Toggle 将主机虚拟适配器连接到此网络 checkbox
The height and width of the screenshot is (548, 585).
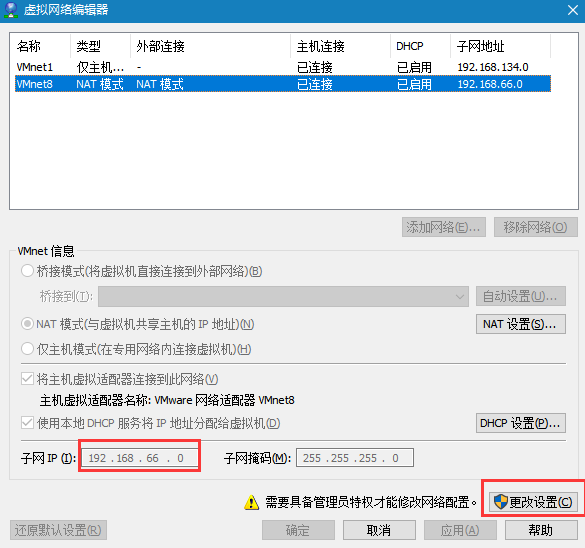pyautogui.click(x=27, y=379)
